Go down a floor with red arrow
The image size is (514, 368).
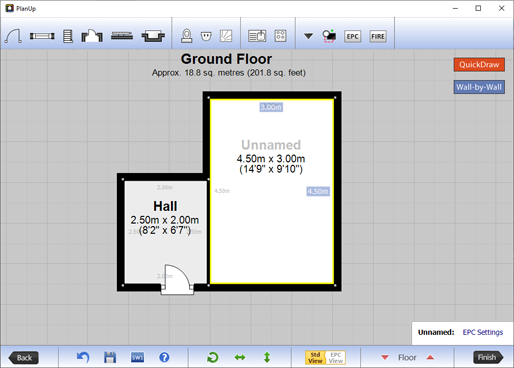tap(385, 357)
